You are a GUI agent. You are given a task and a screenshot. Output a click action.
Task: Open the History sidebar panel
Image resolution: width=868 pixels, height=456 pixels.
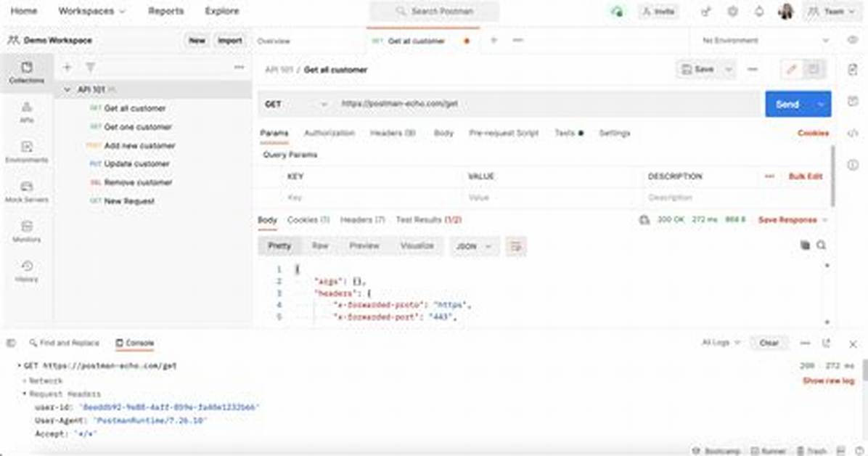27,272
